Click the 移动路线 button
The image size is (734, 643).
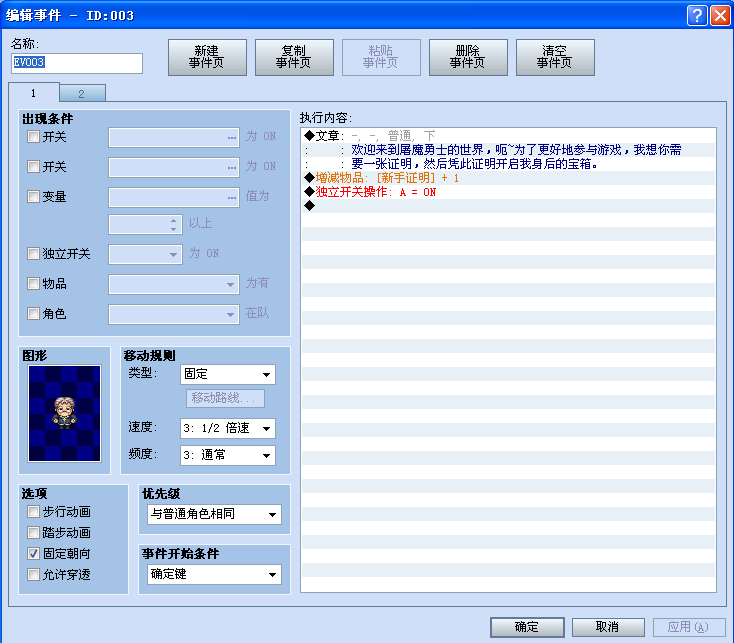(225, 398)
